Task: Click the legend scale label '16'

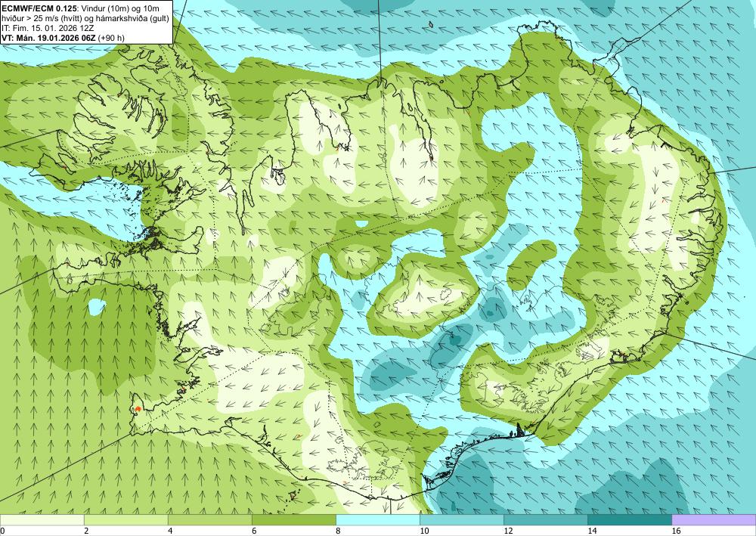Action: point(676,531)
